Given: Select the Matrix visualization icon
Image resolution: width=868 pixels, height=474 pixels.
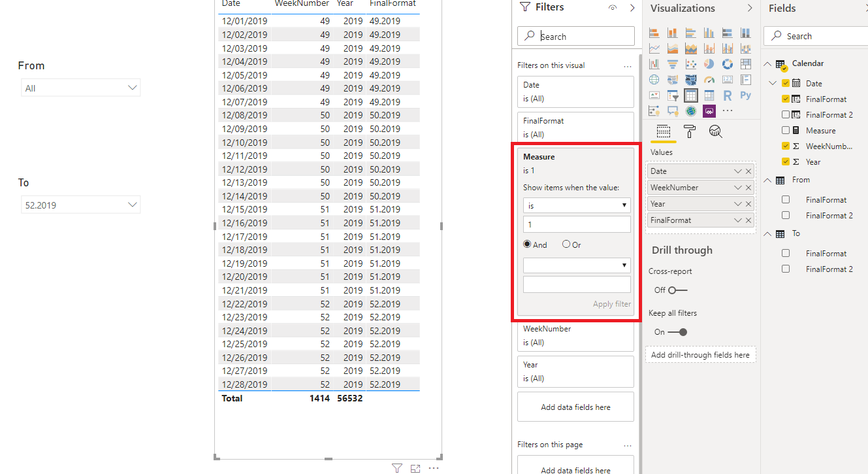Looking at the screenshot, I should click(x=709, y=95).
